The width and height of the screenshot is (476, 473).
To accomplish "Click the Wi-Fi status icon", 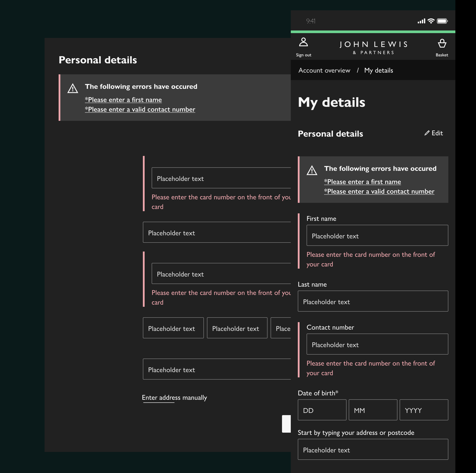I will click(x=431, y=21).
